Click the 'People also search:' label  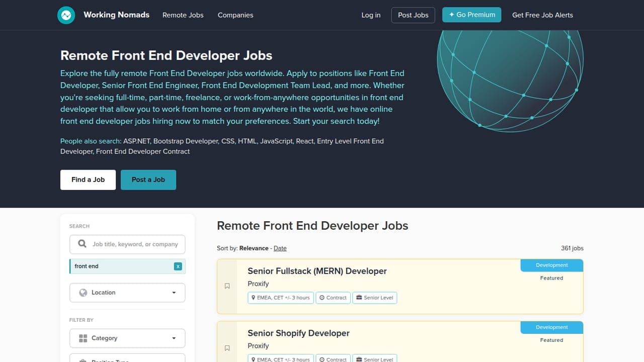tap(91, 141)
